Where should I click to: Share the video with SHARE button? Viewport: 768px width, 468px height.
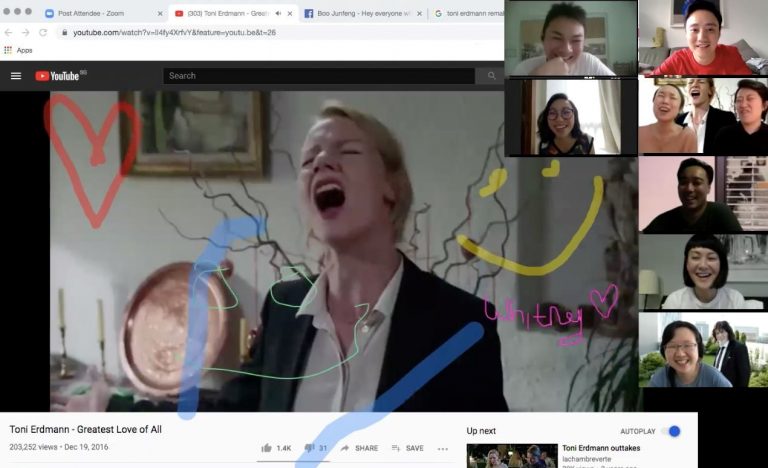tap(359, 448)
